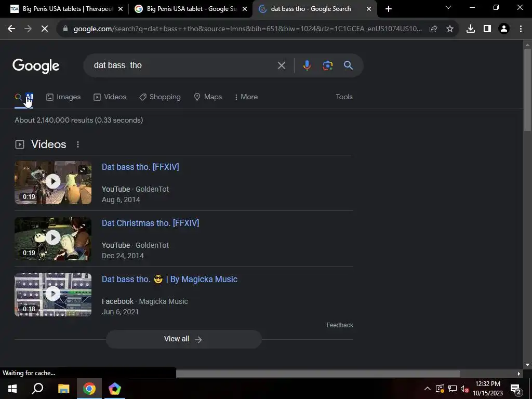Bookmark this page with star icon

point(450,29)
